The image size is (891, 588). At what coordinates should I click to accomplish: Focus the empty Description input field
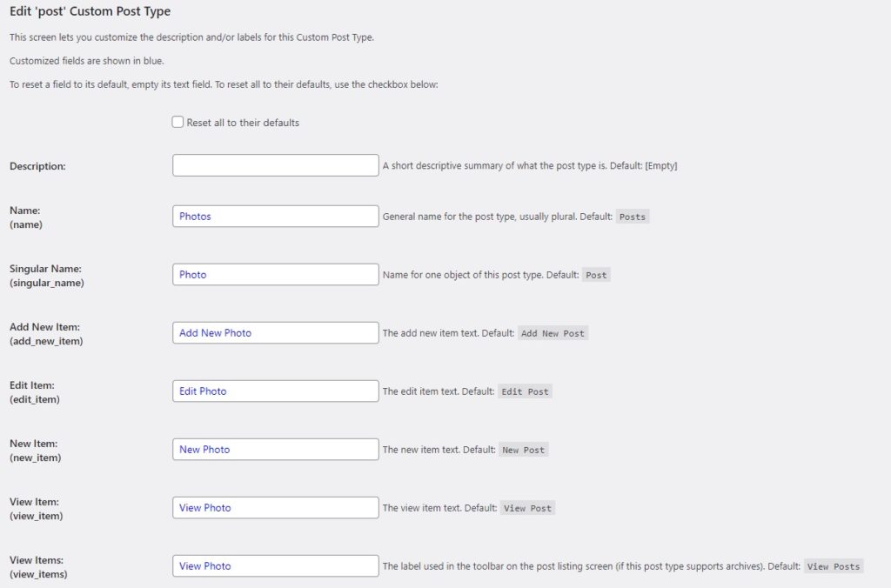(276, 165)
